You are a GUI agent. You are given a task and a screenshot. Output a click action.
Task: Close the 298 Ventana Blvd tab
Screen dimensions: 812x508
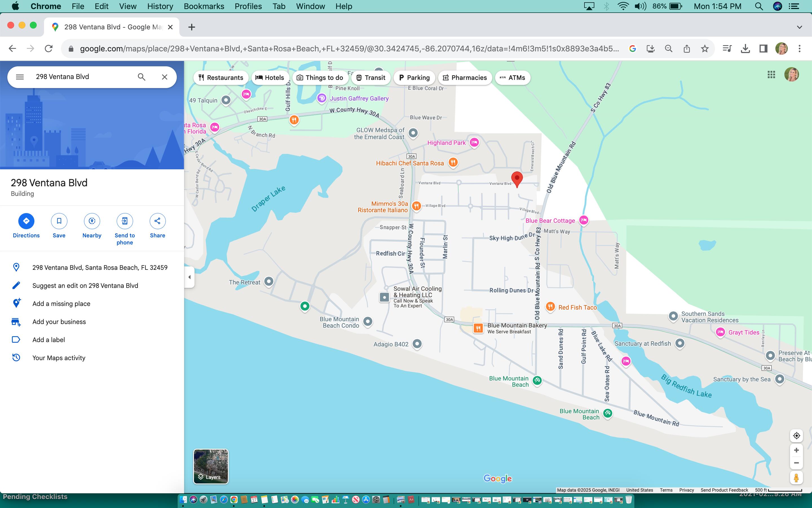(x=171, y=27)
